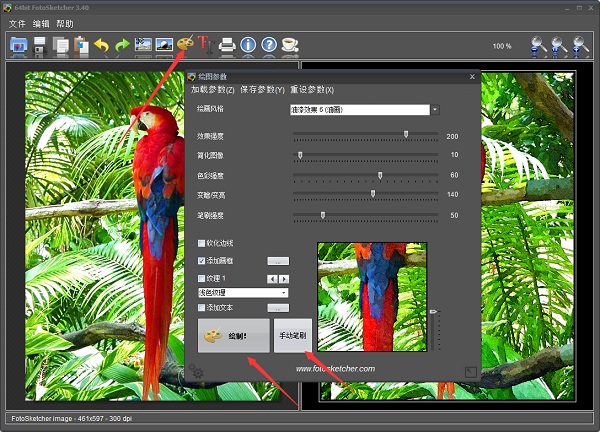Click the open picture folder icon
Image resolution: width=600 pixels, height=432 pixels.
point(18,45)
